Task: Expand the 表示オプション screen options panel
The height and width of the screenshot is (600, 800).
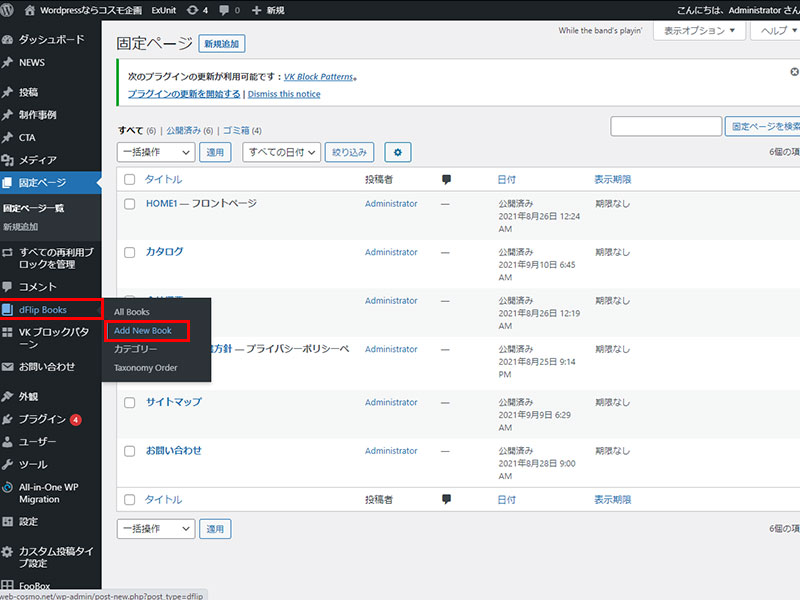Action: (x=699, y=31)
